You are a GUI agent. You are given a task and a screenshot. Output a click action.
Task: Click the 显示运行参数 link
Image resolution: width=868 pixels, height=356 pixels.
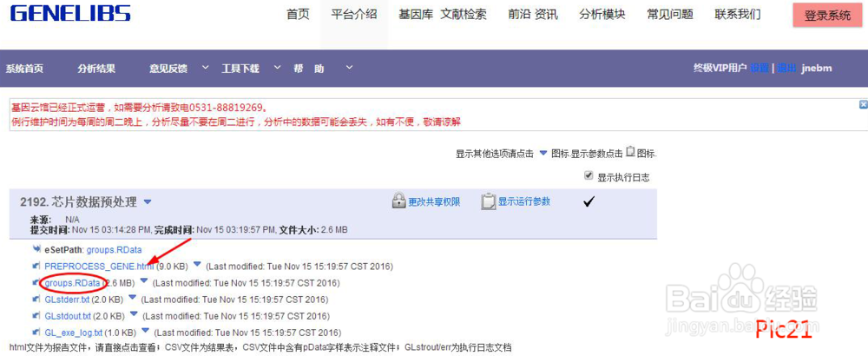click(524, 202)
